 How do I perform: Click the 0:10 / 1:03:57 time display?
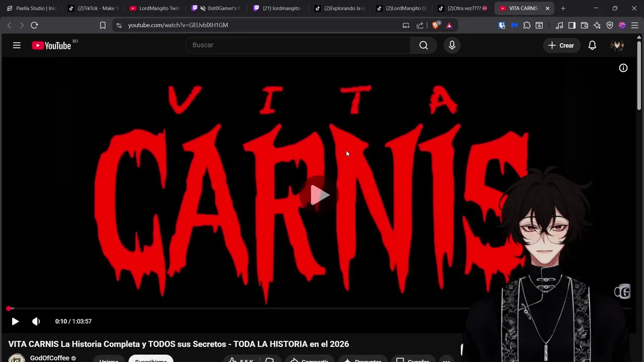click(x=73, y=321)
